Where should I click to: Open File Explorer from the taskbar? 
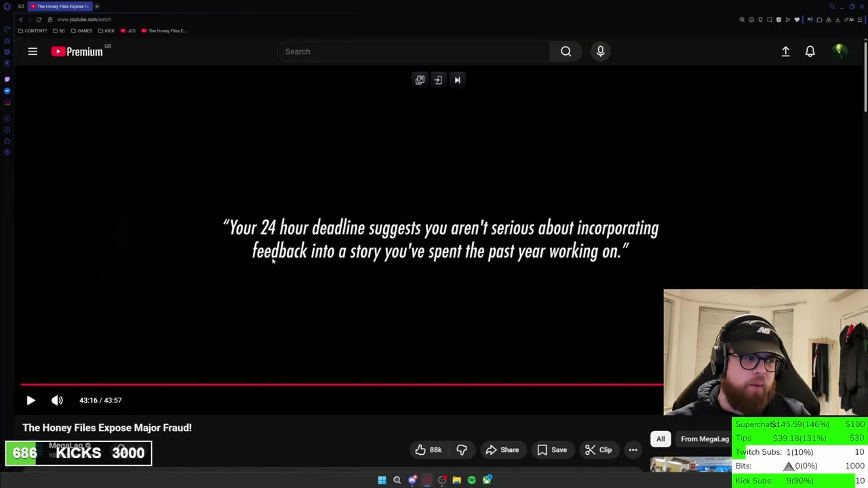[456, 480]
